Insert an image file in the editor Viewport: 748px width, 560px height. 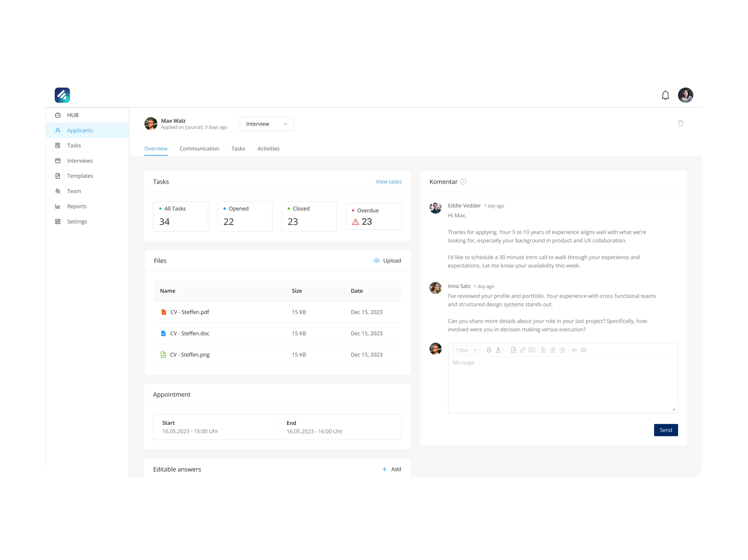pyautogui.click(x=513, y=350)
